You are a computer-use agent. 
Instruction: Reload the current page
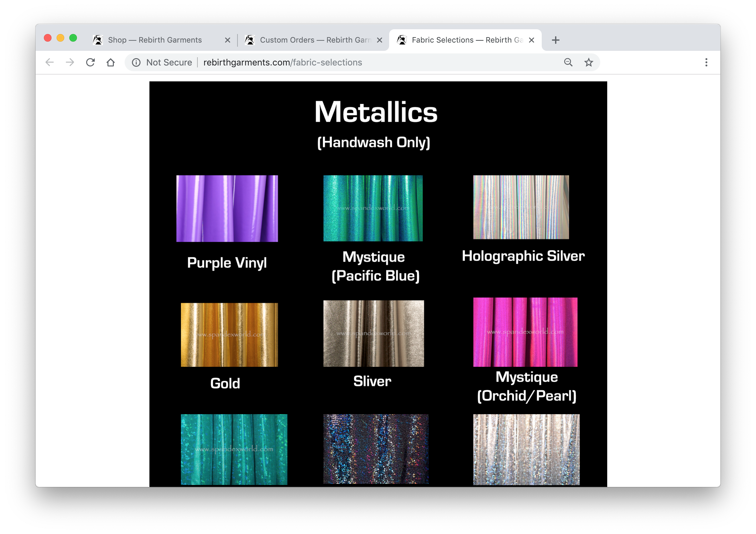90,62
